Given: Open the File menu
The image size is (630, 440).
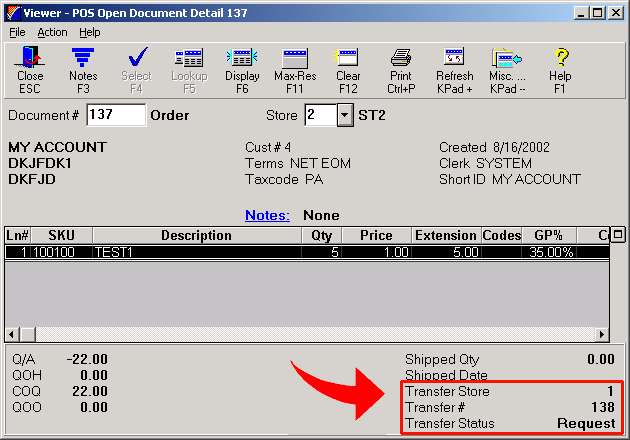Looking at the screenshot, I should coord(17,32).
